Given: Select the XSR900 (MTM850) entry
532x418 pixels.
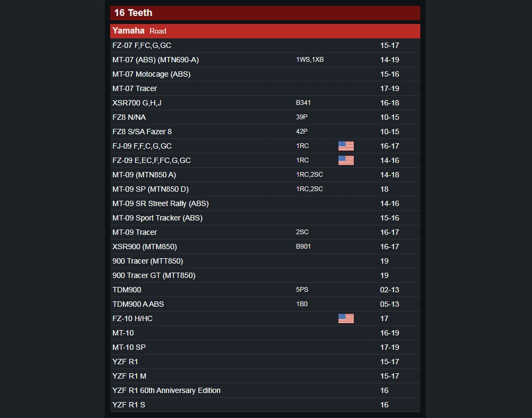Looking at the screenshot, I should pos(265,247).
